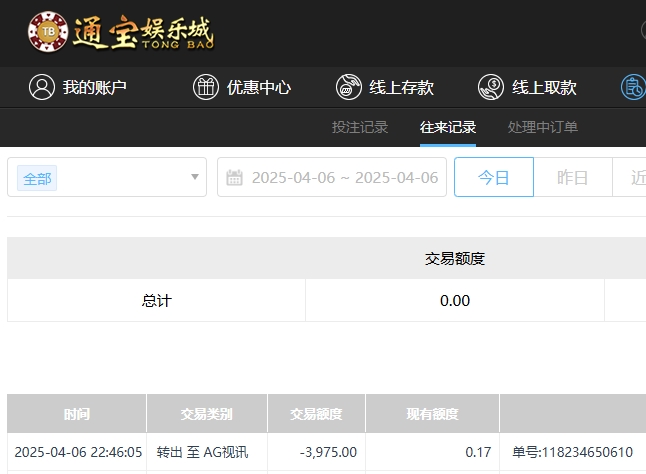
Task: Switch to 处理中订单 tab
Action: pos(543,127)
